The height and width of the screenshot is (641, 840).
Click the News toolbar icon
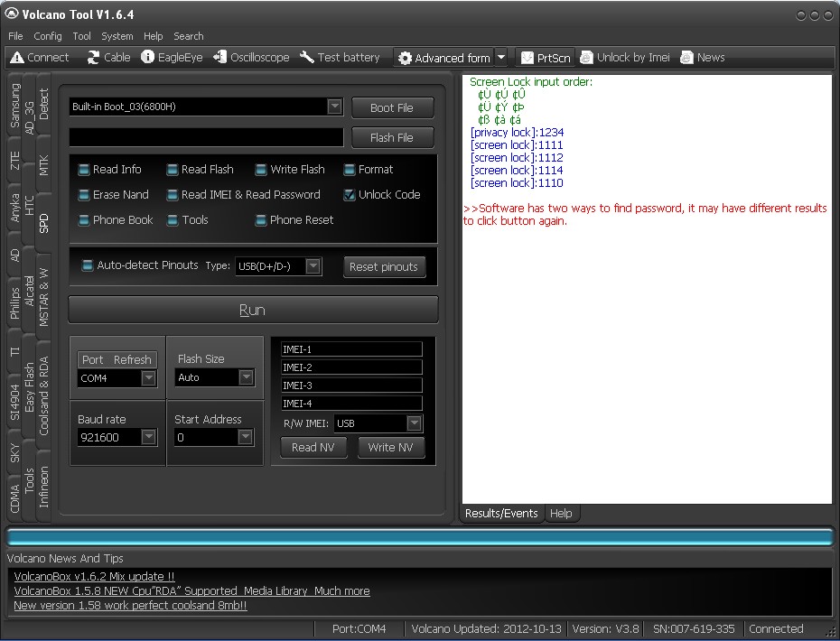[686, 57]
